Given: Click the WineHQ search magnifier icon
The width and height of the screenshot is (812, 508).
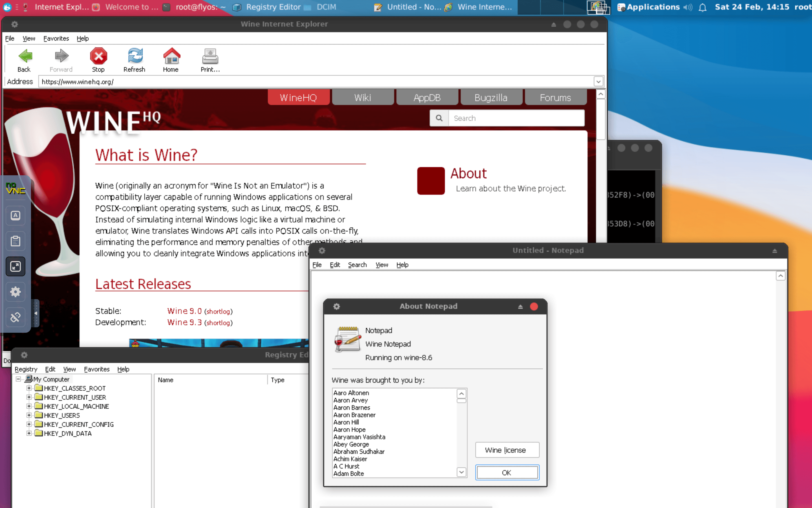Looking at the screenshot, I should [x=439, y=118].
